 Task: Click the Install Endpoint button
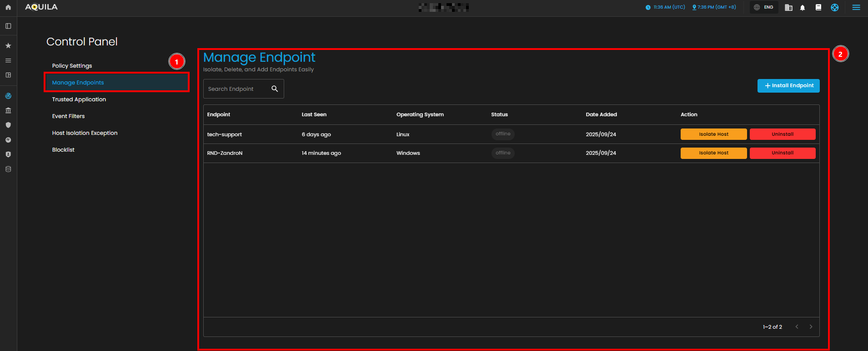(788, 86)
